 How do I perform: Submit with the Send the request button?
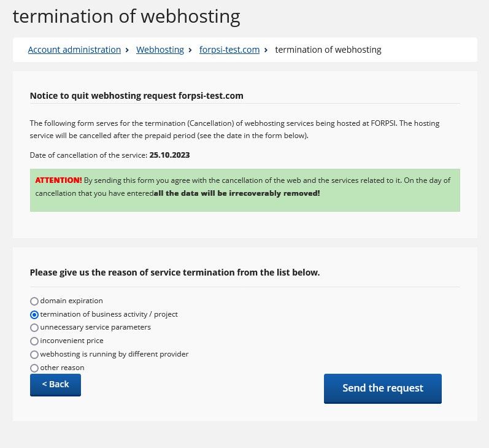383,388
